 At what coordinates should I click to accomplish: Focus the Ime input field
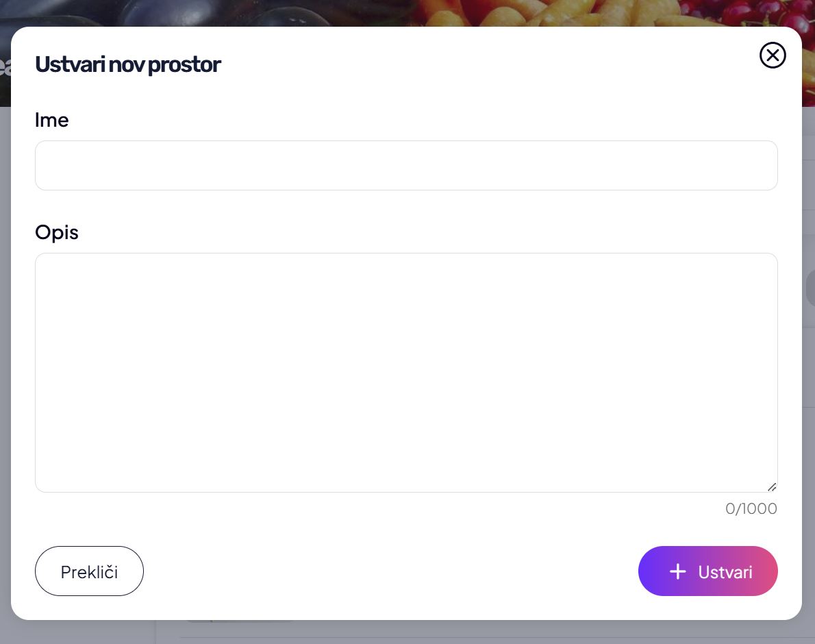(406, 166)
